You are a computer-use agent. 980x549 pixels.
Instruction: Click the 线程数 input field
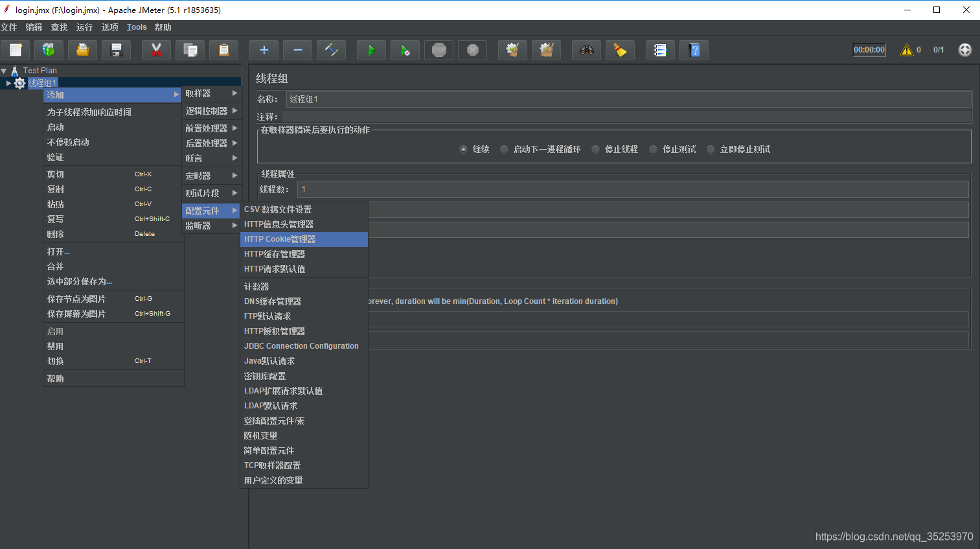pyautogui.click(x=633, y=189)
